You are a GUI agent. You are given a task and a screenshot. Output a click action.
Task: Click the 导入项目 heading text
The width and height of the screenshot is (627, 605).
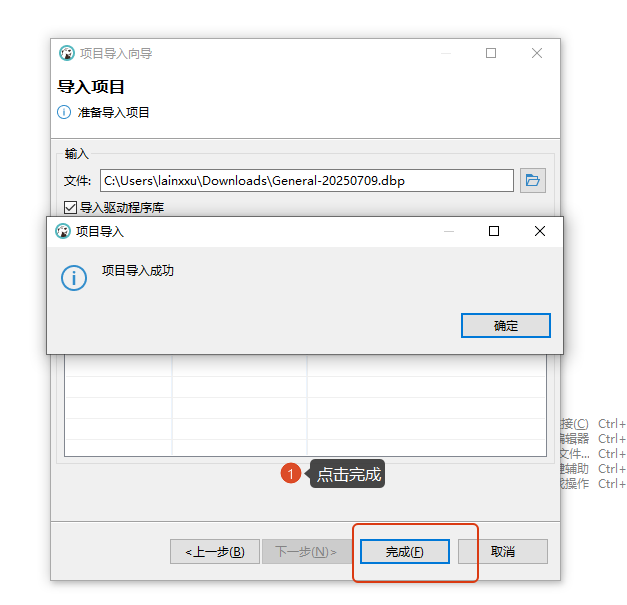point(91,87)
